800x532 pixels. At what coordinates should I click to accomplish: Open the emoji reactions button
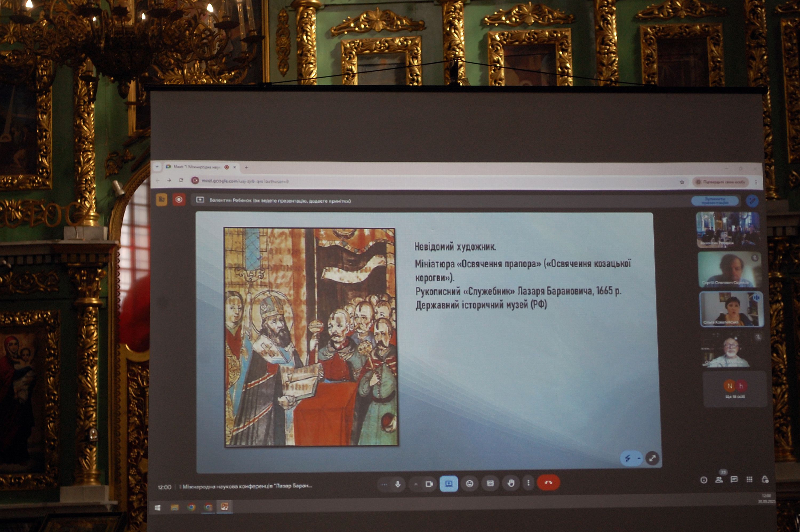(x=470, y=483)
